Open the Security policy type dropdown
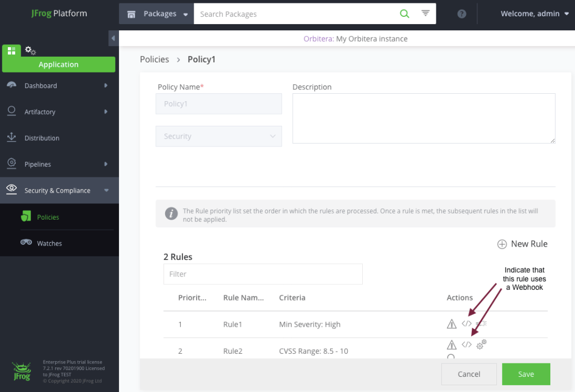The image size is (575, 392). [x=218, y=136]
